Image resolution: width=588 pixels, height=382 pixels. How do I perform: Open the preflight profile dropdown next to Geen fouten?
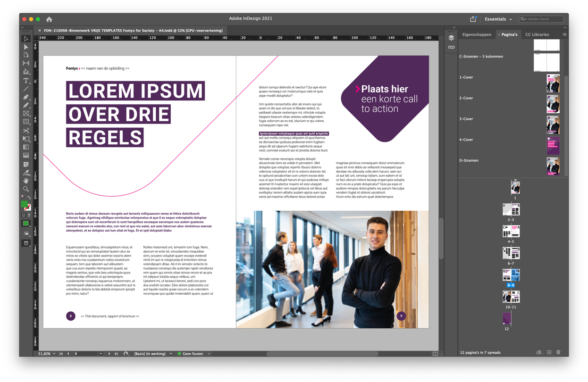point(209,353)
